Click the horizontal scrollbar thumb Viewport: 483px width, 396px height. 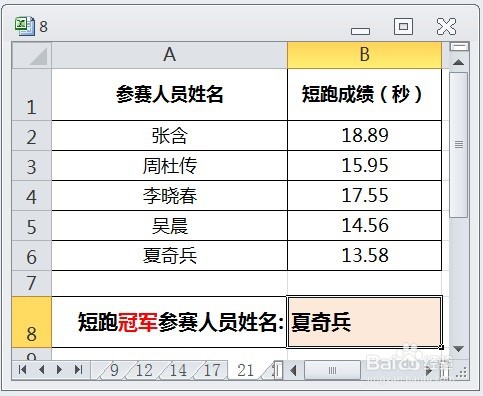coord(332,370)
